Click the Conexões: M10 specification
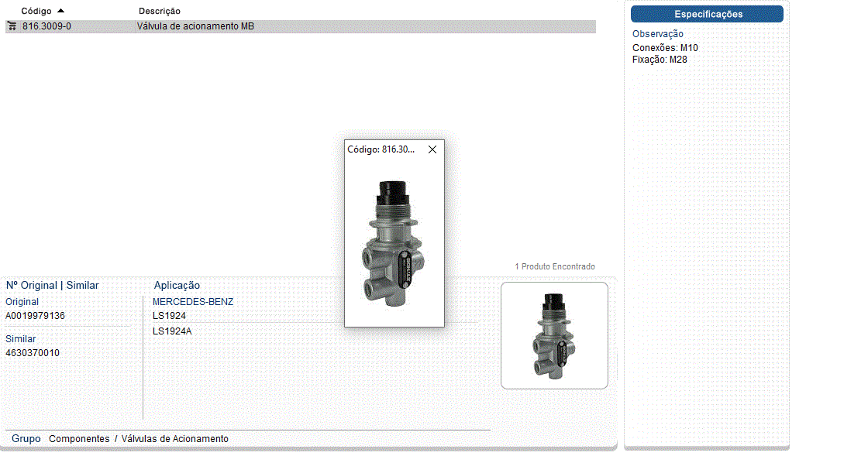The height and width of the screenshot is (463, 868). (x=665, y=48)
